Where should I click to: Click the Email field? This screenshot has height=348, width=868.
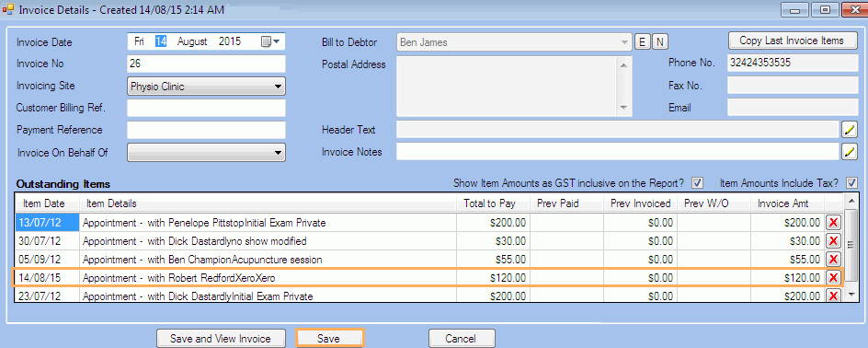(x=793, y=108)
